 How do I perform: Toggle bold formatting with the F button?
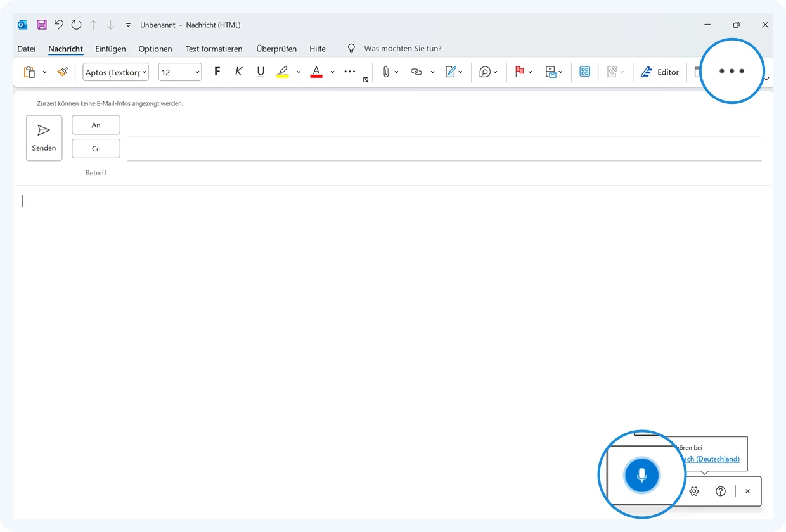(217, 72)
